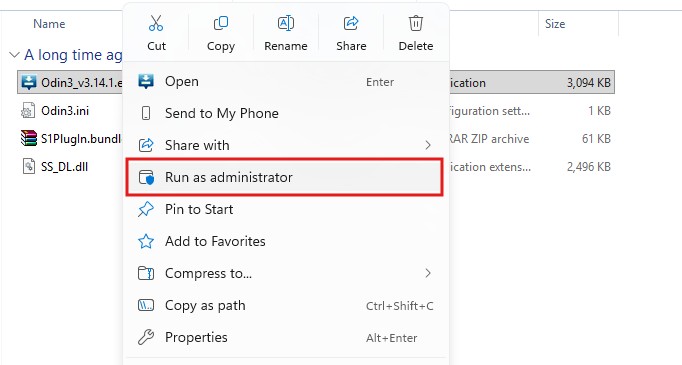Click the Odin3.ini file icon

click(x=28, y=111)
